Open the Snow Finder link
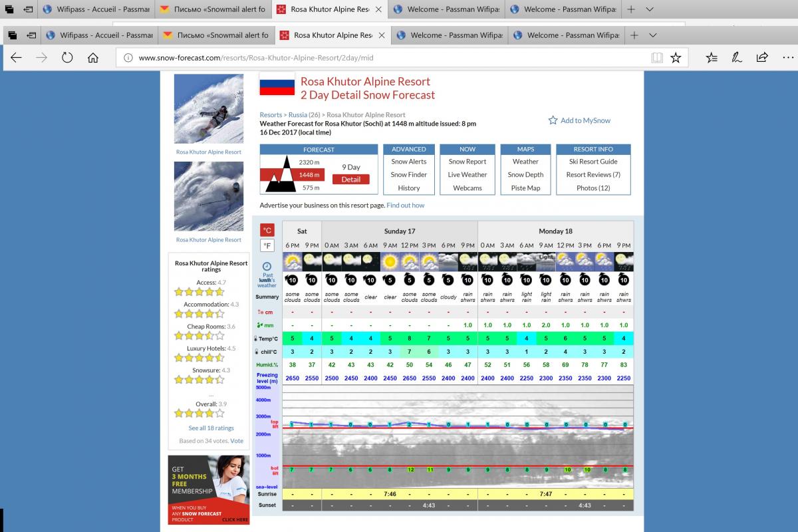This screenshot has width=798, height=532. (409, 175)
